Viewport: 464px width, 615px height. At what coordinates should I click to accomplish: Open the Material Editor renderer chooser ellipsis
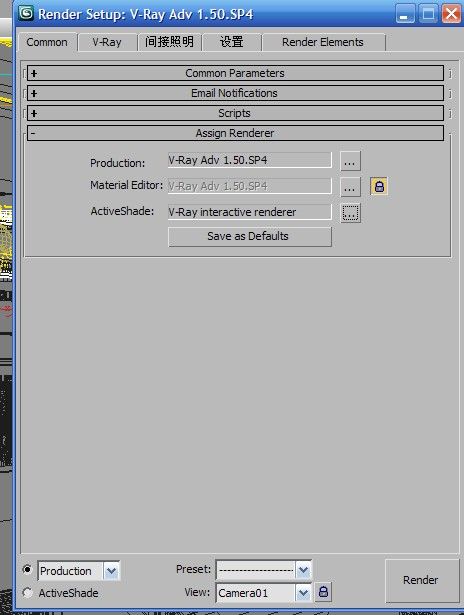pos(350,187)
